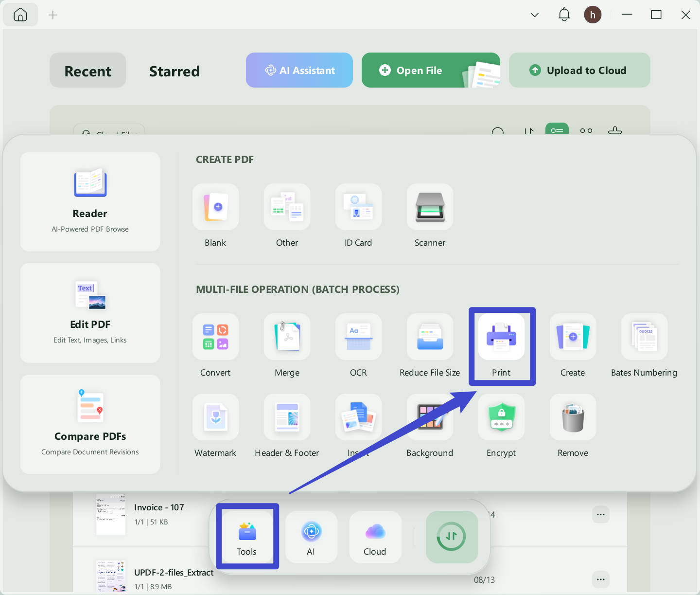The width and height of the screenshot is (700, 595).
Task: Open more options for UPDF-2-files_Extract
Action: click(601, 579)
